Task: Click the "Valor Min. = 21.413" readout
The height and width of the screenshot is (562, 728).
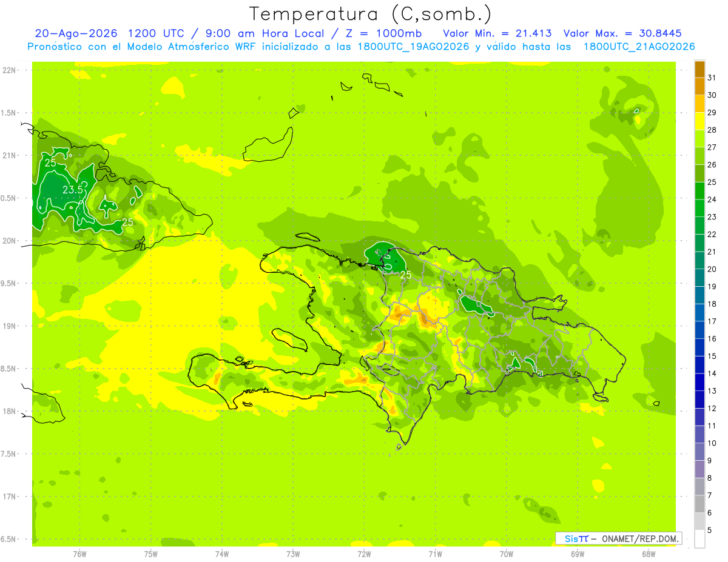Action: pos(497,33)
